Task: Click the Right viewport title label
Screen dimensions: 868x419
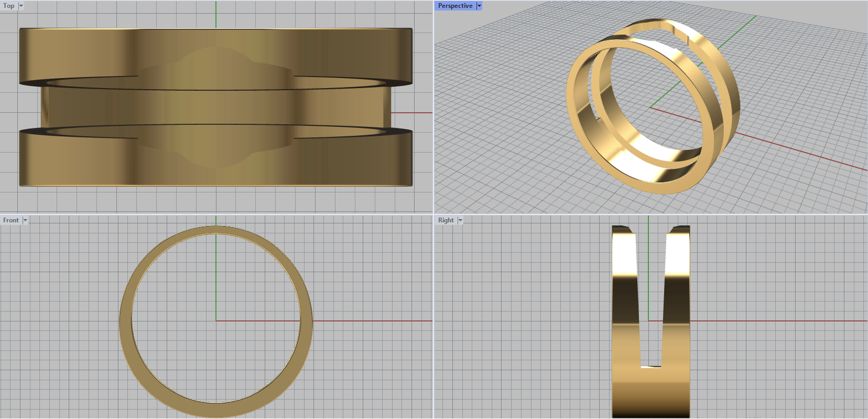Action: 445,220
